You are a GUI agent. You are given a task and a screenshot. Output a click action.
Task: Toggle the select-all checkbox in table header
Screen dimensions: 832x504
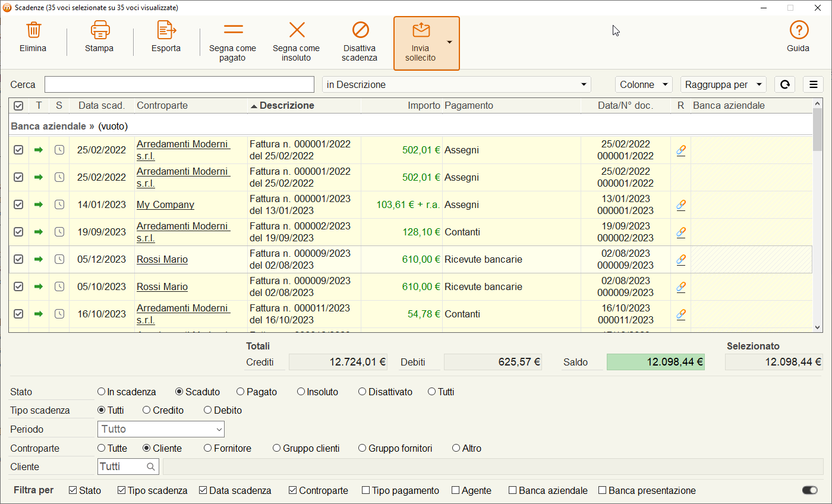[18, 105]
